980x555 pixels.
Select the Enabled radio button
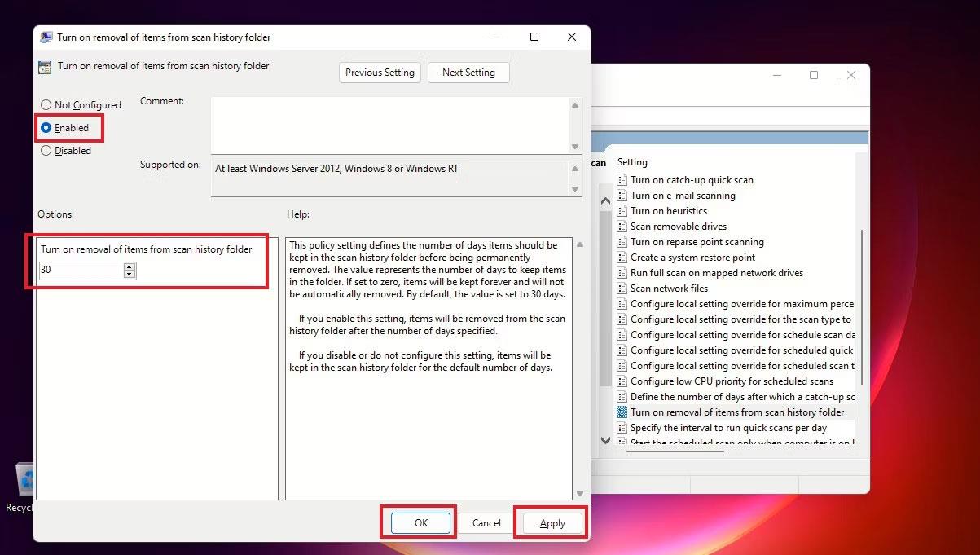46,128
